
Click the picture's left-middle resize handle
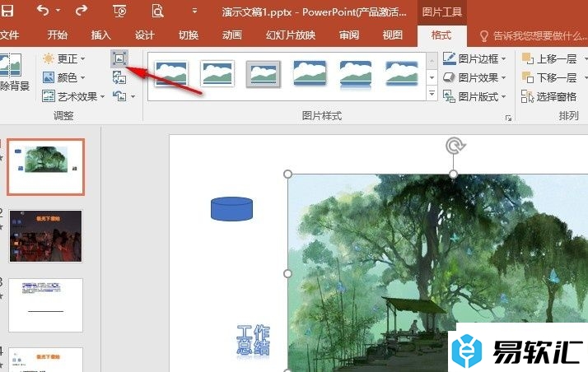point(287,273)
